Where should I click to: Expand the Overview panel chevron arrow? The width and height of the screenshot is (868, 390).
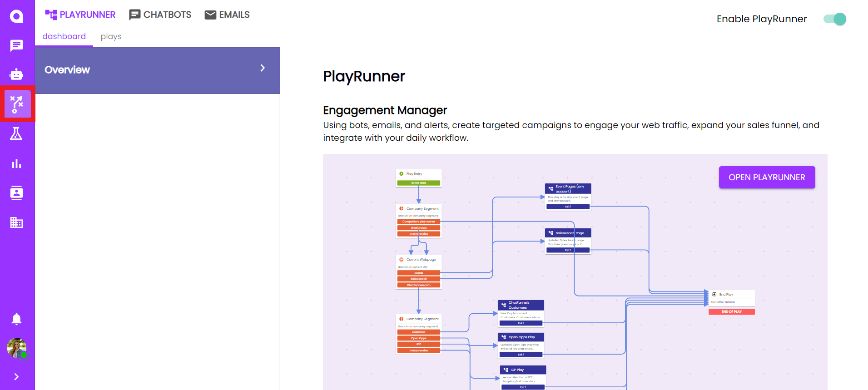263,68
